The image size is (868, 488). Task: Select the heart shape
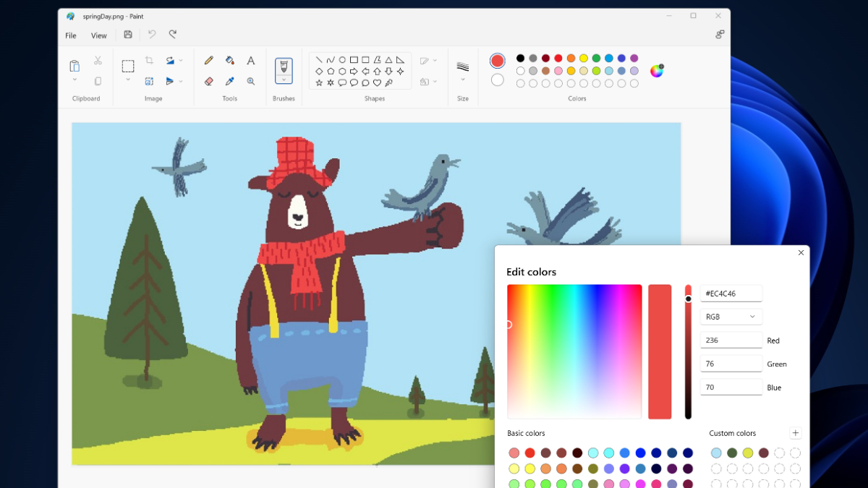(377, 83)
